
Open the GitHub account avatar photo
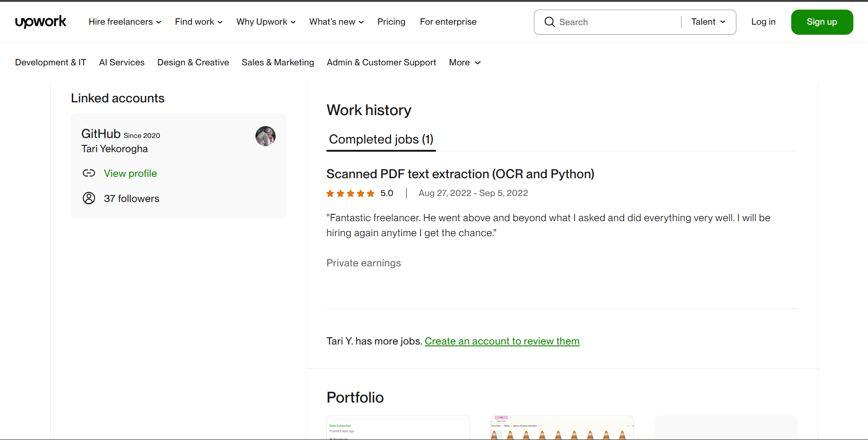[266, 136]
